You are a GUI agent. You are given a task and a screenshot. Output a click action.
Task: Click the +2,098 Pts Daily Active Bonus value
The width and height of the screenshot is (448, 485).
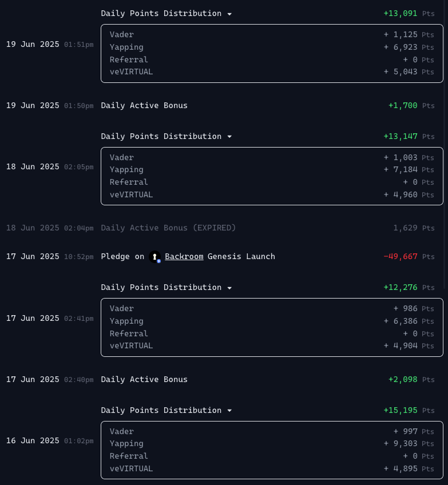[x=411, y=380]
